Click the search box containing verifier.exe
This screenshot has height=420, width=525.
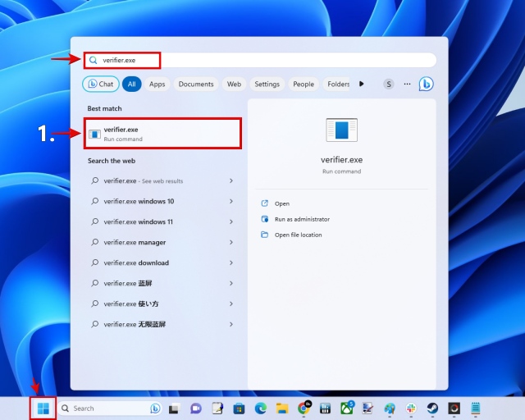point(260,60)
